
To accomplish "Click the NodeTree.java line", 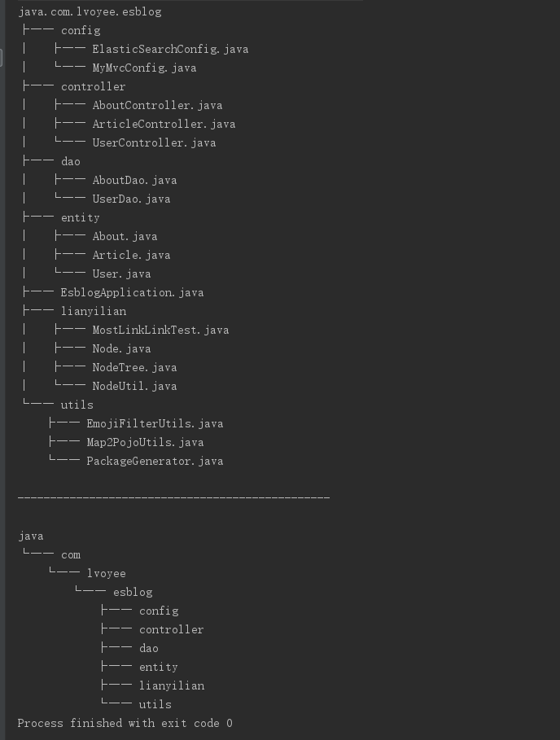I will point(134,367).
